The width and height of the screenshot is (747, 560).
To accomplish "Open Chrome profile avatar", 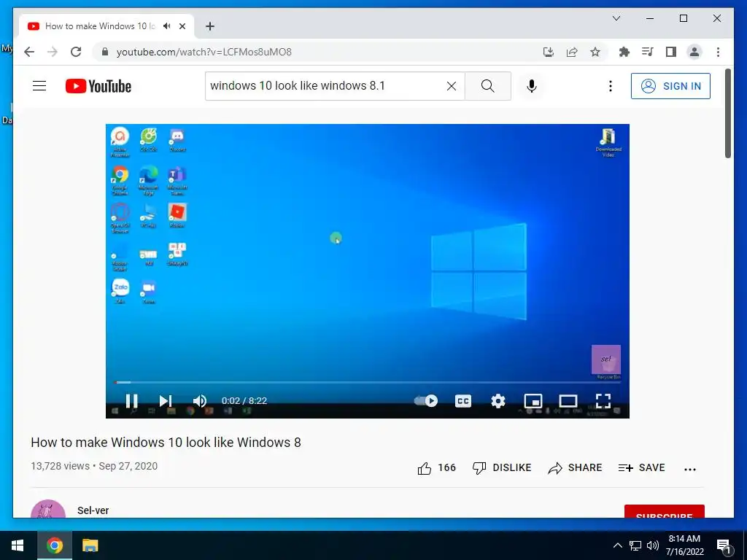I will (694, 52).
